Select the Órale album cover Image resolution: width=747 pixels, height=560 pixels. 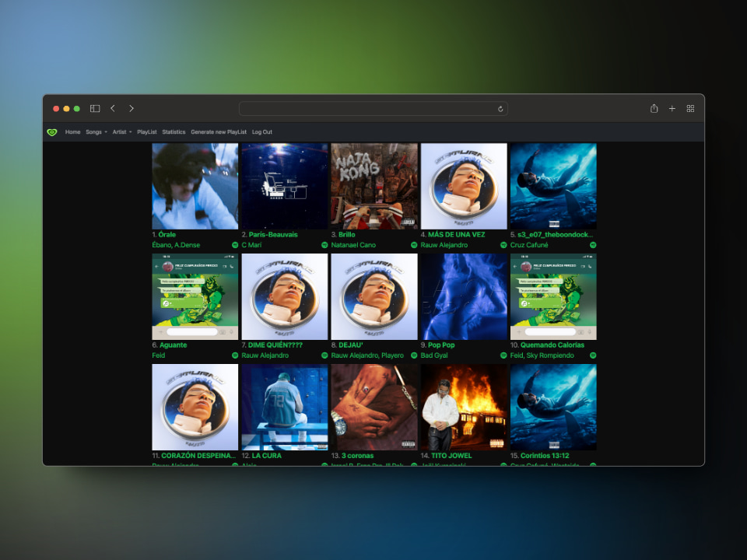(x=195, y=186)
